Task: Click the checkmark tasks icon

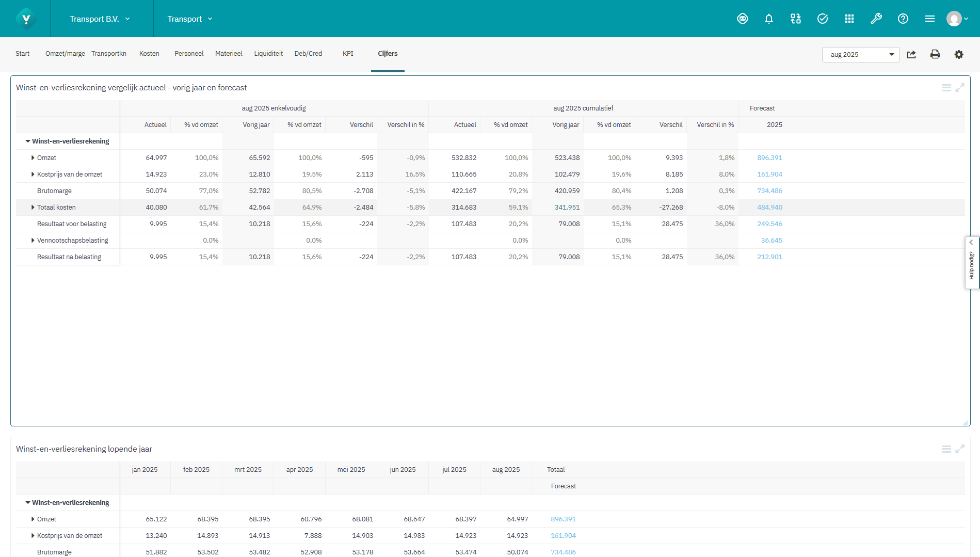Action: point(822,19)
